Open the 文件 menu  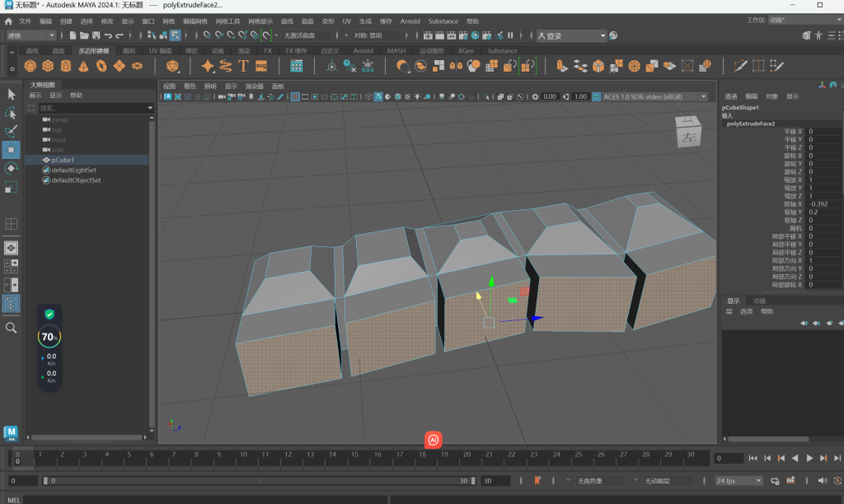pos(26,21)
